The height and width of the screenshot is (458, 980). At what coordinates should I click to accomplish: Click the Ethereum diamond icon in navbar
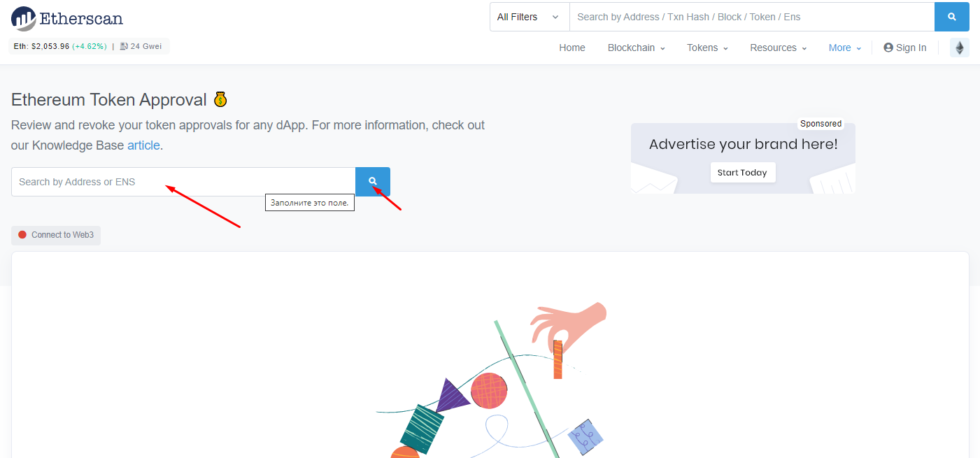[x=960, y=48]
